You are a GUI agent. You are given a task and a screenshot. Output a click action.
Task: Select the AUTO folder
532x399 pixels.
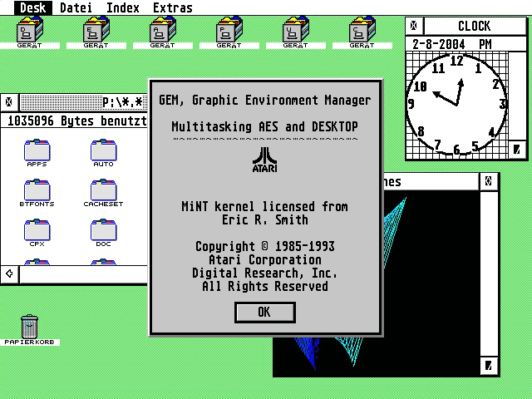pos(103,153)
